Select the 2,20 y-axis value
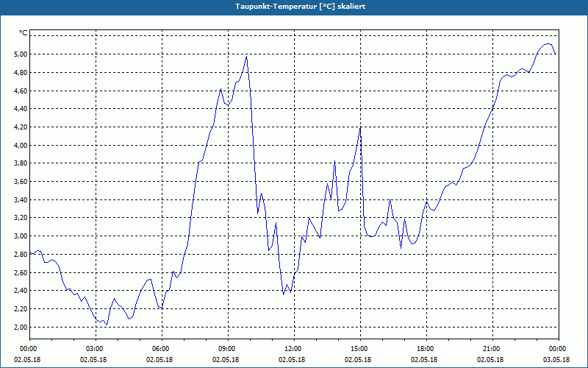 (21, 309)
